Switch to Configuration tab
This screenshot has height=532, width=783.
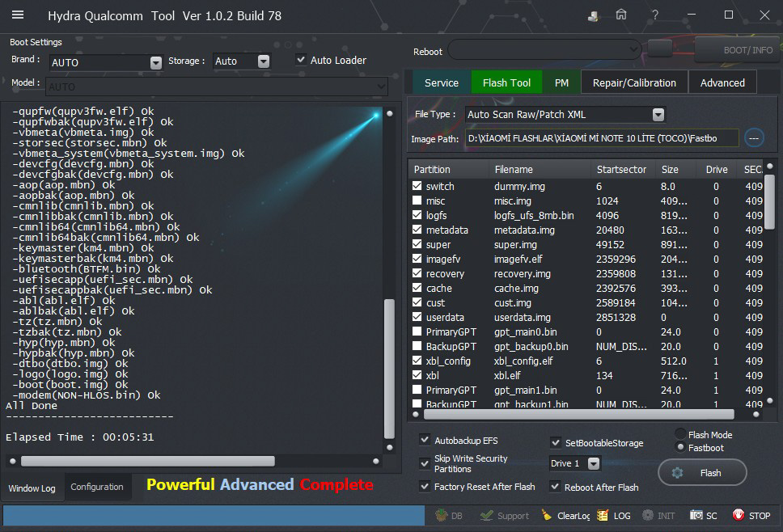coord(97,487)
